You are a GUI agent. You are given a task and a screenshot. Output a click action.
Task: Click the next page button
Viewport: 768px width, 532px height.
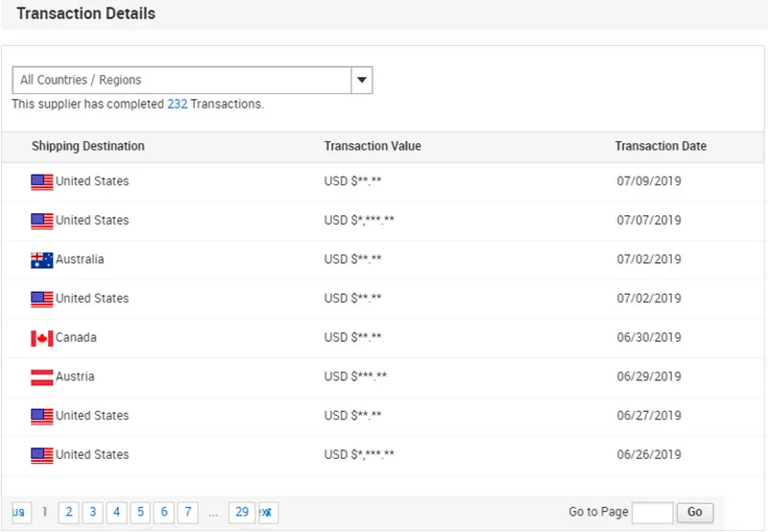tap(268, 513)
